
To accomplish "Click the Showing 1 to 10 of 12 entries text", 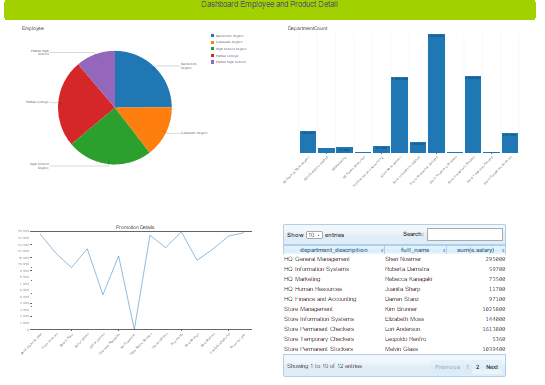I will pos(324,366).
